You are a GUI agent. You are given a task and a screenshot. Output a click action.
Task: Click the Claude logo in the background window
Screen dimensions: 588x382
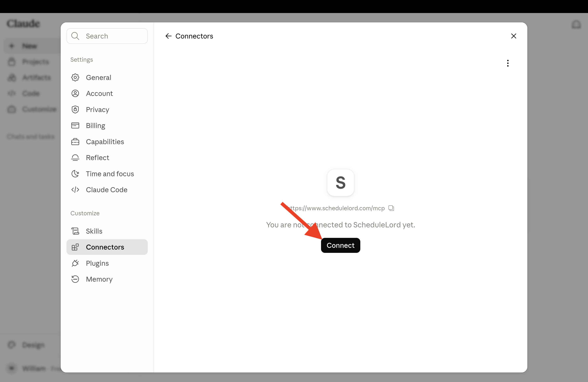click(x=23, y=24)
